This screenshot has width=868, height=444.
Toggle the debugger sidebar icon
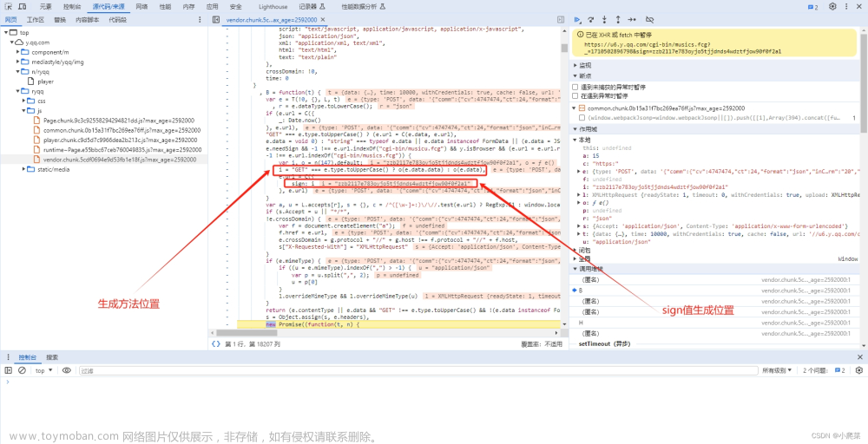pos(561,19)
